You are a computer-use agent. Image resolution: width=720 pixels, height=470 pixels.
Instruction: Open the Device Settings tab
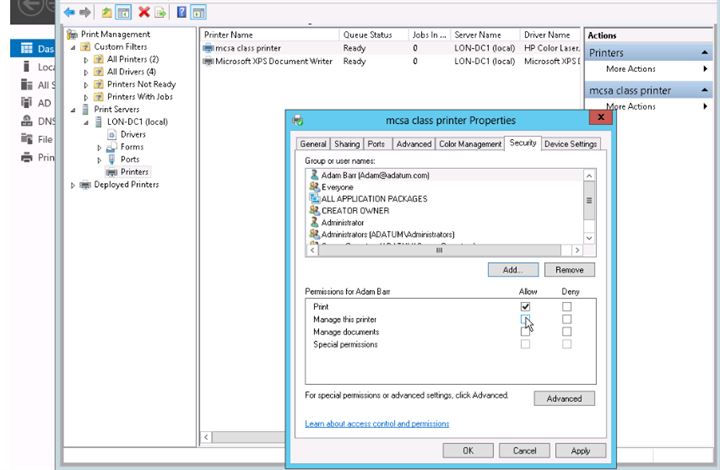pyautogui.click(x=571, y=144)
